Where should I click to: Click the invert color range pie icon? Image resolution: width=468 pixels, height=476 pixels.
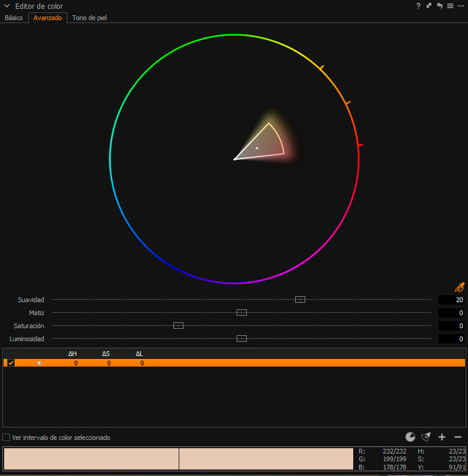tap(410, 437)
